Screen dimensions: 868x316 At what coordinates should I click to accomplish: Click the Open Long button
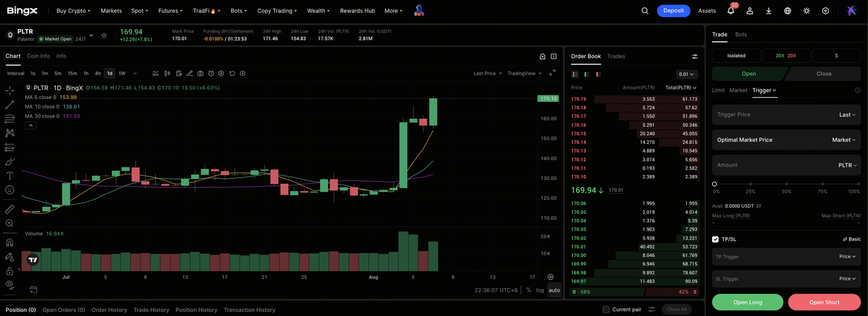(x=747, y=302)
